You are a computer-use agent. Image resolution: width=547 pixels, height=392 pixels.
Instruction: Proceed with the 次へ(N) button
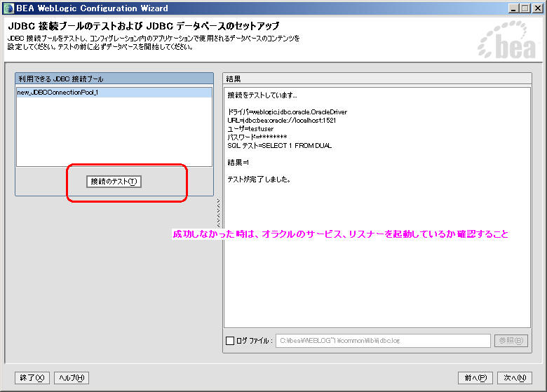[x=515, y=378]
